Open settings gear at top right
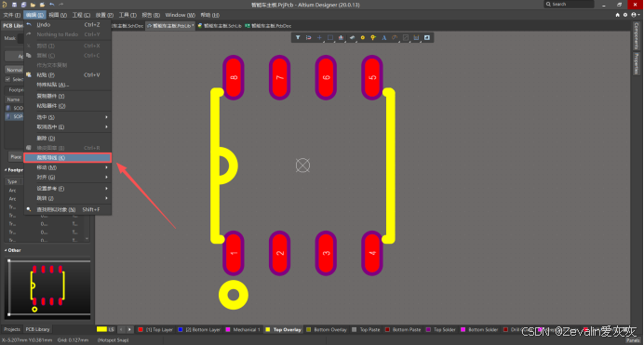 pyautogui.click(x=625, y=15)
